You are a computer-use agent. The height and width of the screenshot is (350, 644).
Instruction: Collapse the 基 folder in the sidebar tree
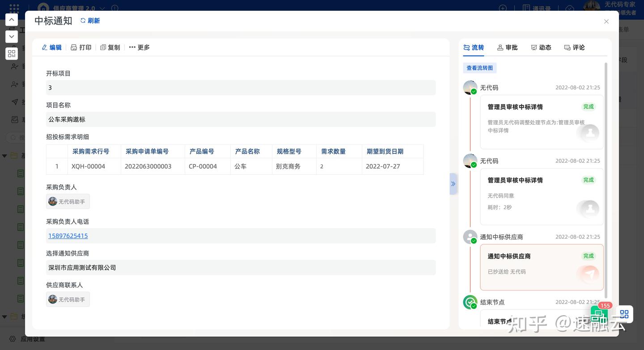click(4, 155)
